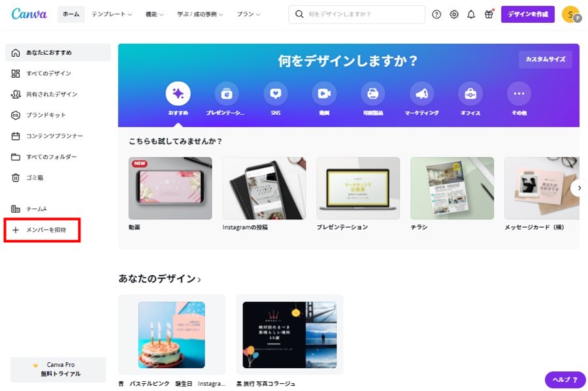
Task: Click the カスタムサイズ button
Action: [546, 59]
